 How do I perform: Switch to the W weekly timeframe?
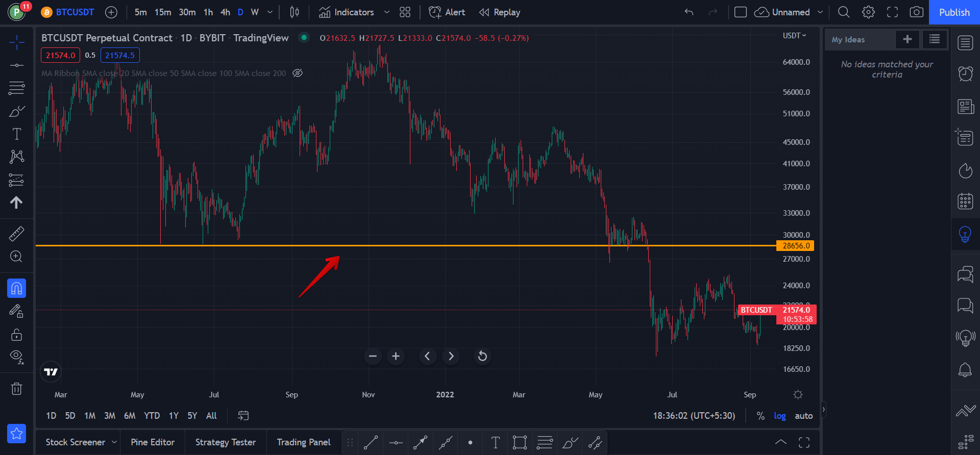255,12
